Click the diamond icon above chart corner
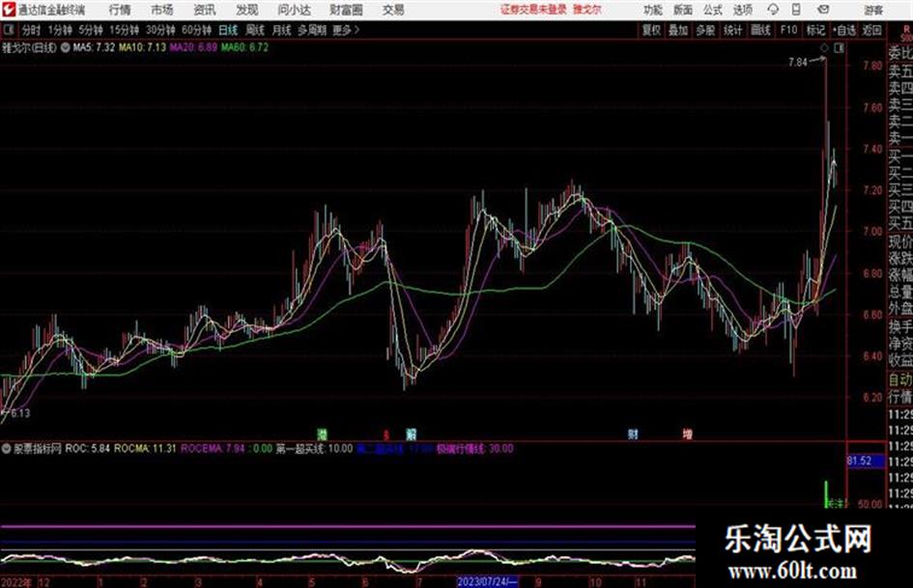The image size is (913, 588). (x=824, y=48)
